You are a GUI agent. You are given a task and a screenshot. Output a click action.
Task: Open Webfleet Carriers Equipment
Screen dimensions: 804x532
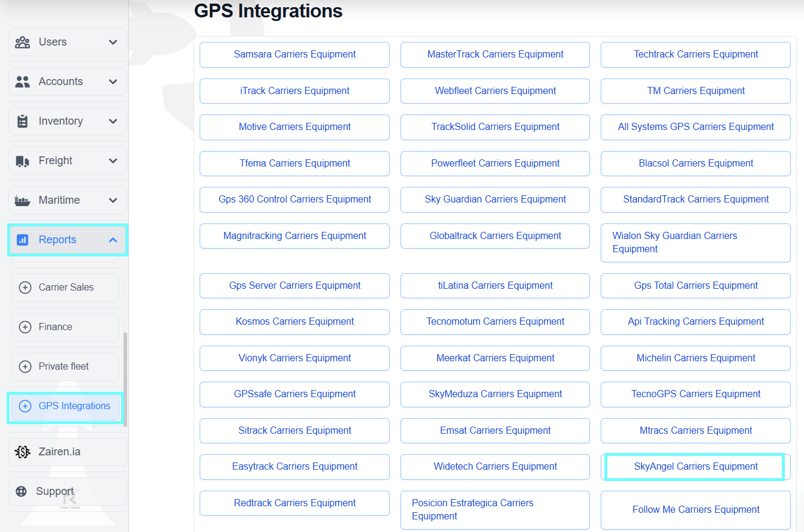(495, 91)
